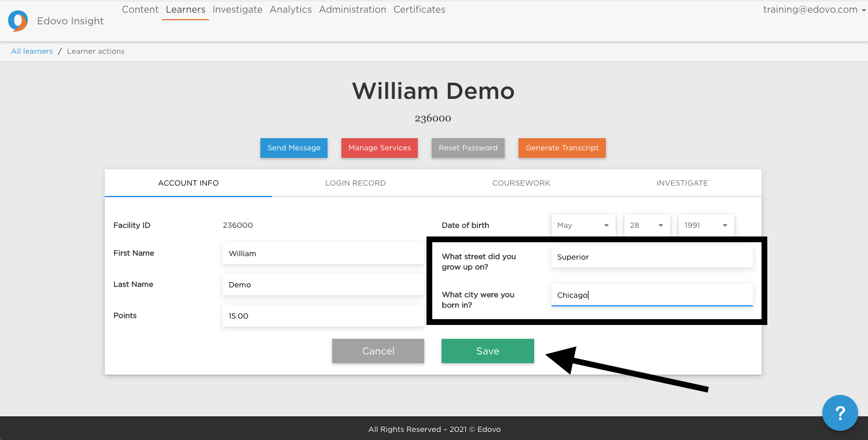Screen dimensions: 868x440
Task: Open Analytics in the top navigation
Action: 290,10
